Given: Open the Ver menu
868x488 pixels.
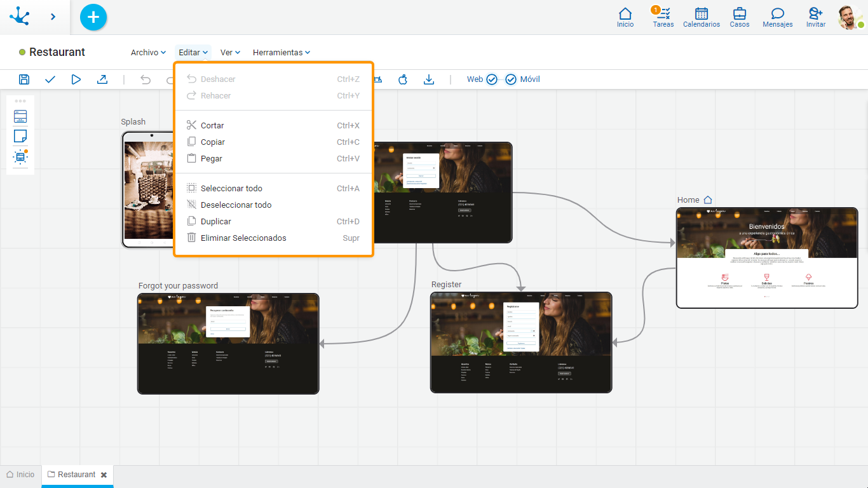Looking at the screenshot, I should tap(229, 53).
